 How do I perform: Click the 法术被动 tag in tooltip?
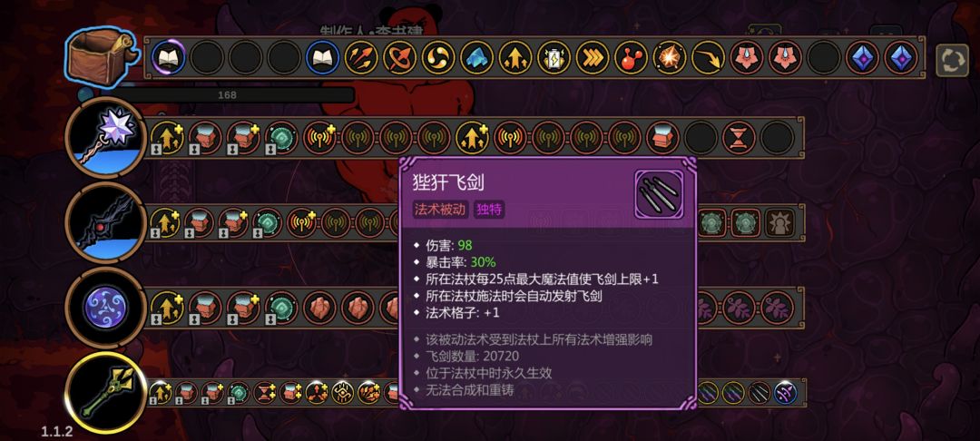(441, 210)
